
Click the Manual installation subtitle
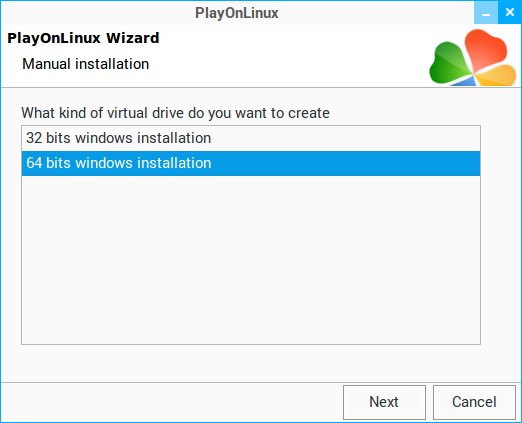point(85,64)
